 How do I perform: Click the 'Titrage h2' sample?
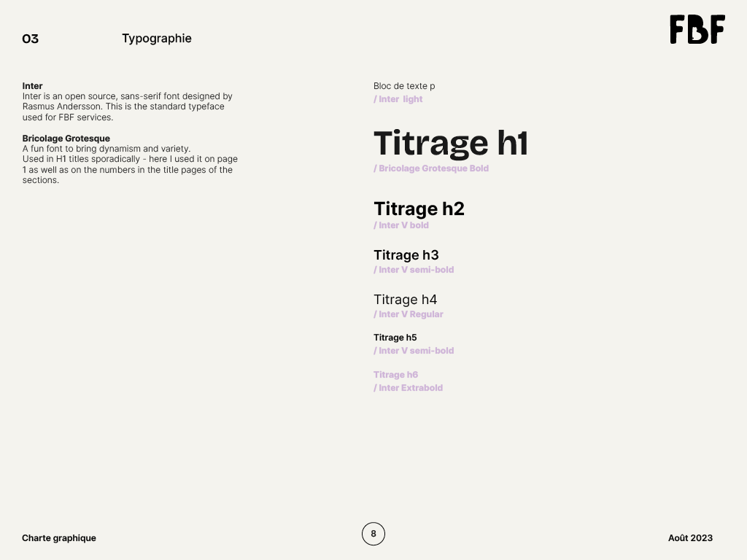point(419,209)
